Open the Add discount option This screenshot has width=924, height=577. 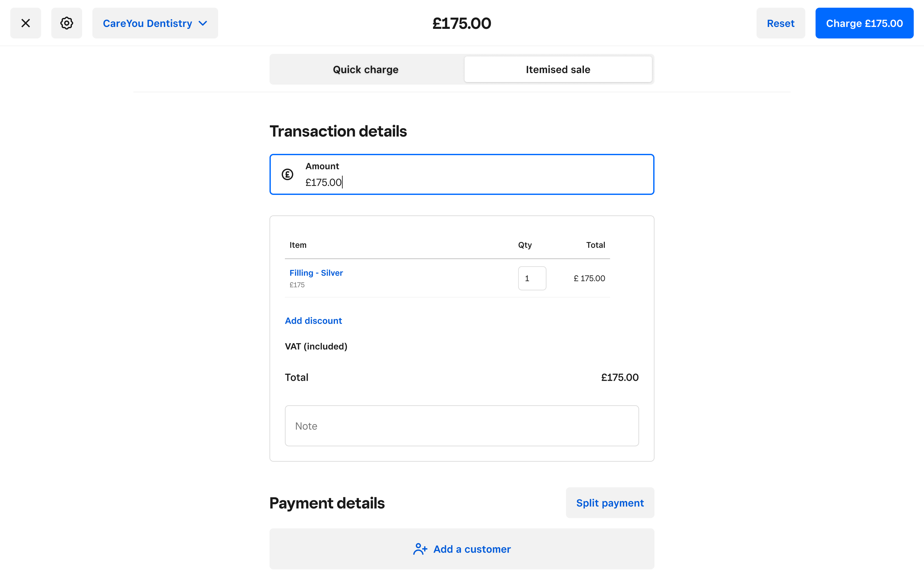[x=313, y=321]
